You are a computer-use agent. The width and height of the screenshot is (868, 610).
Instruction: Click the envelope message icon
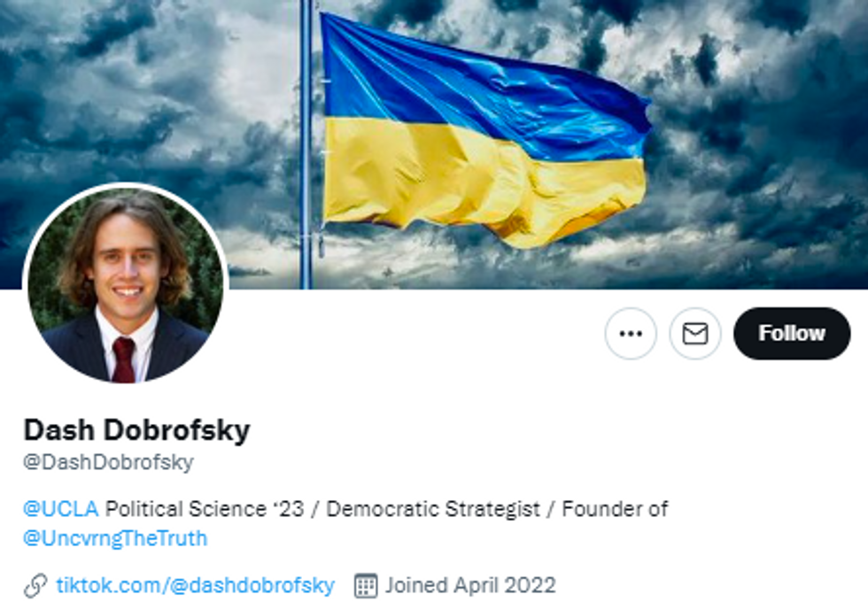point(695,333)
